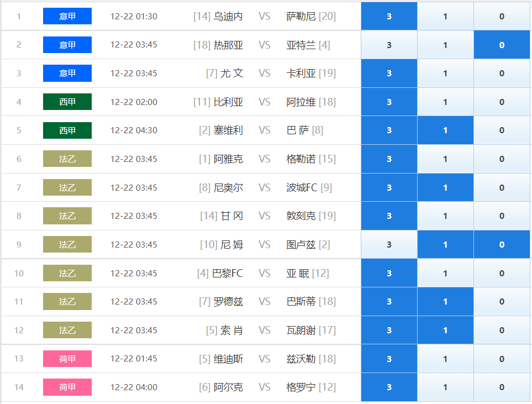Toggle win (3) for match 9 尼姆 vs 图卢兹
The image size is (532, 404).
(389, 244)
